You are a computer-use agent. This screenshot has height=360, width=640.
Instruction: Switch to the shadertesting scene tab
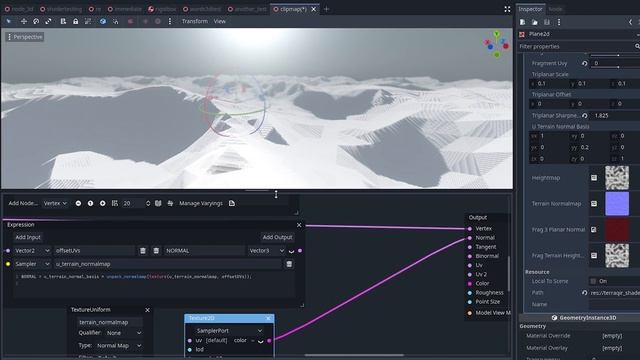(x=61, y=9)
